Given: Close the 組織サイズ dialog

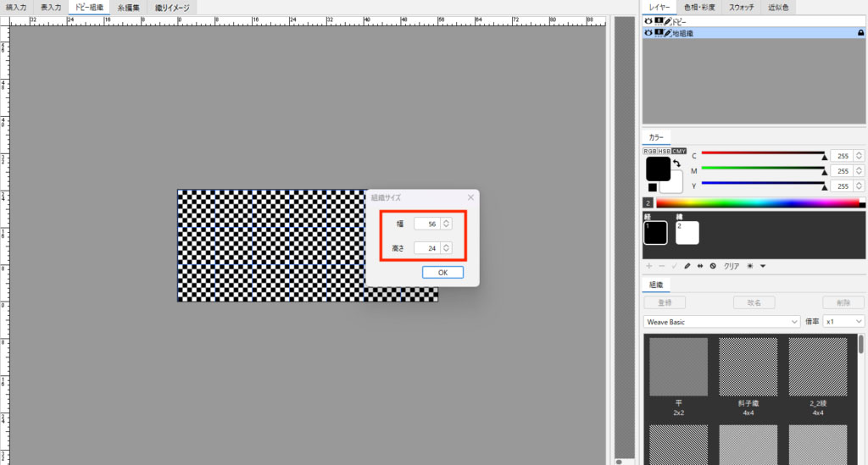Looking at the screenshot, I should (x=470, y=197).
